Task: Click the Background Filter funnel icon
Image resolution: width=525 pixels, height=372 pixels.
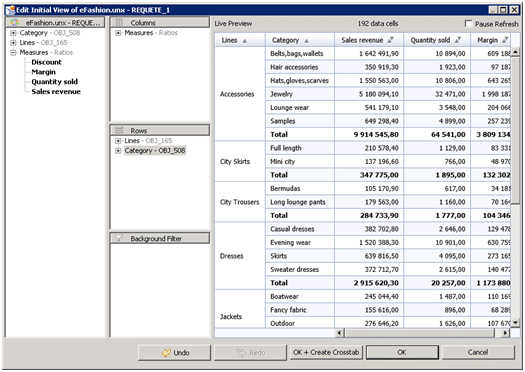Action: [119, 238]
